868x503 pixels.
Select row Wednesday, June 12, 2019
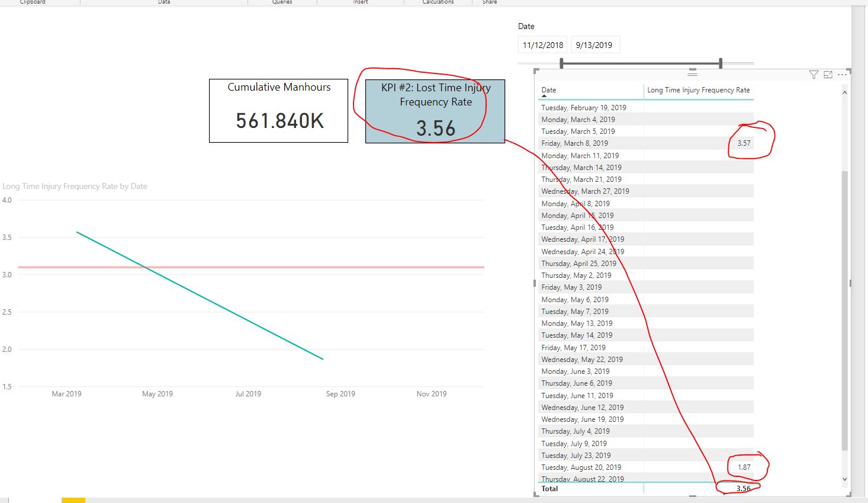647,408
